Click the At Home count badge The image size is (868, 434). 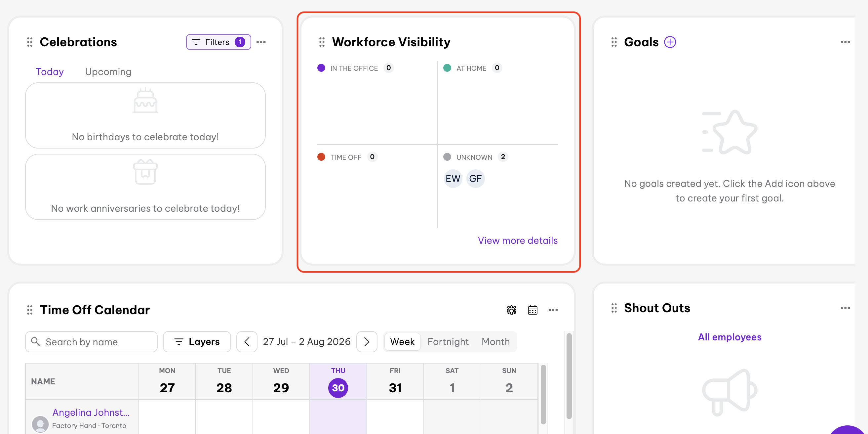pos(497,68)
